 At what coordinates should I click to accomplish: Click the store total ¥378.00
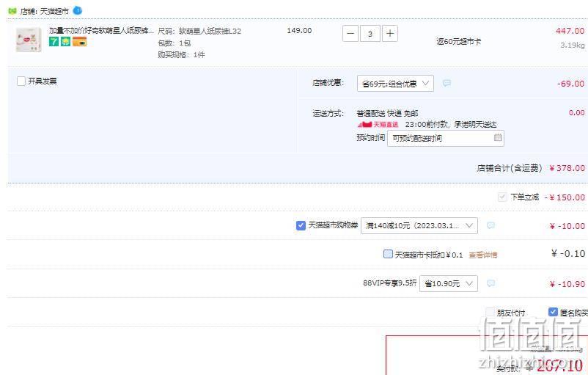567,168
